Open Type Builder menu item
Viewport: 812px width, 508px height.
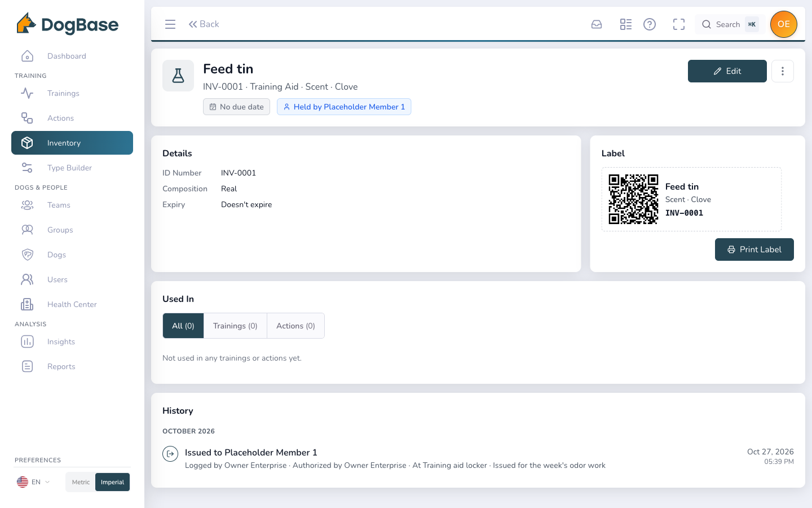pos(72,168)
